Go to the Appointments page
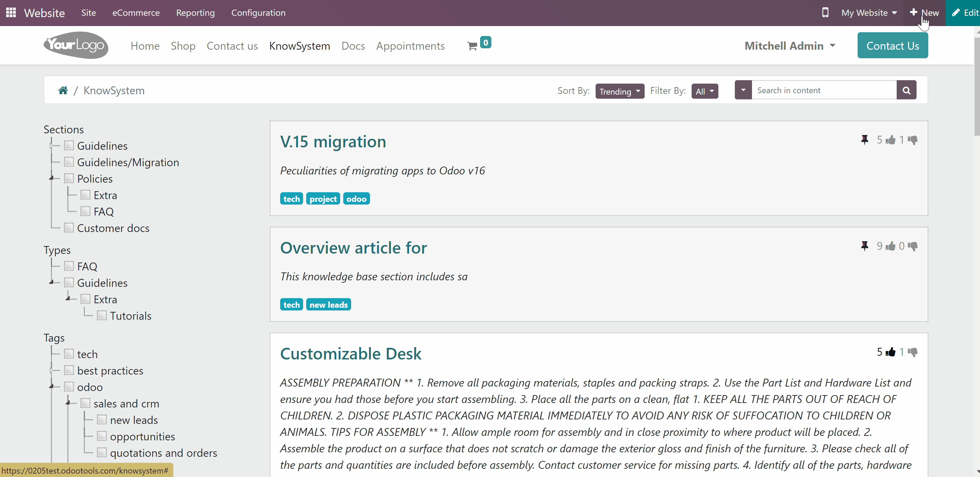The image size is (980, 477). click(410, 46)
